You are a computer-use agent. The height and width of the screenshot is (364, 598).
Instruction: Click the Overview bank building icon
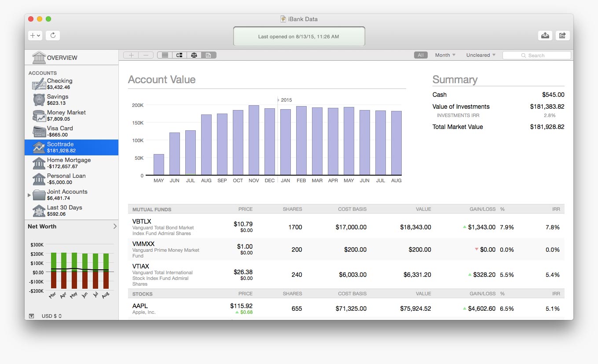(39, 57)
